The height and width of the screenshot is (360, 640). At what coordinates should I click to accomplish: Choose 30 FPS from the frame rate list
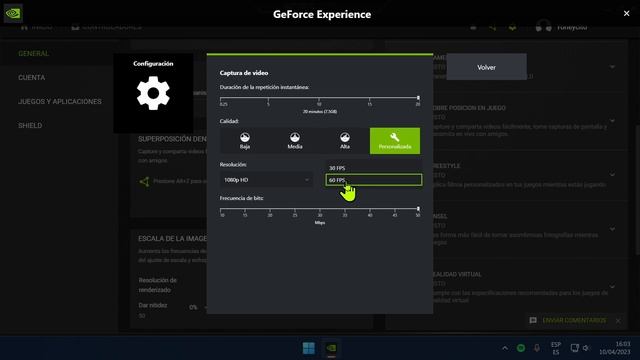(x=373, y=168)
